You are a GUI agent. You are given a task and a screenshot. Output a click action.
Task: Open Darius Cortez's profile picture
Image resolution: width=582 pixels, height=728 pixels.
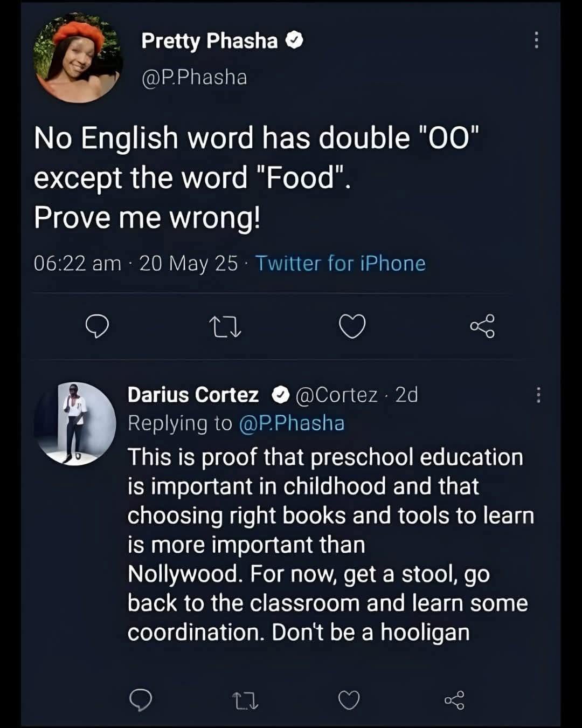[x=74, y=423]
